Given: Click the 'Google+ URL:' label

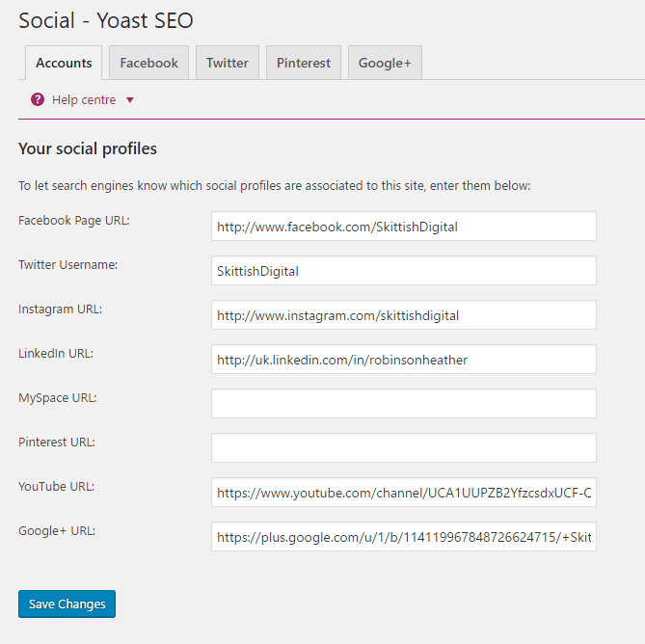Looking at the screenshot, I should [57, 531].
